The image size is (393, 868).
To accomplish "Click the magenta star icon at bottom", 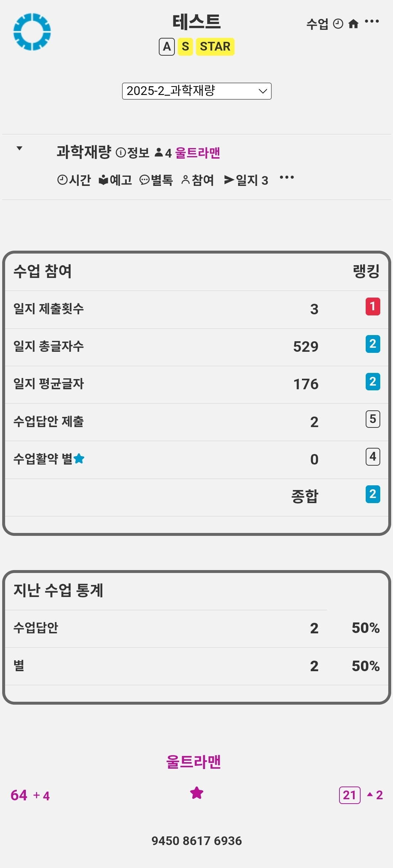I will pyautogui.click(x=197, y=793).
